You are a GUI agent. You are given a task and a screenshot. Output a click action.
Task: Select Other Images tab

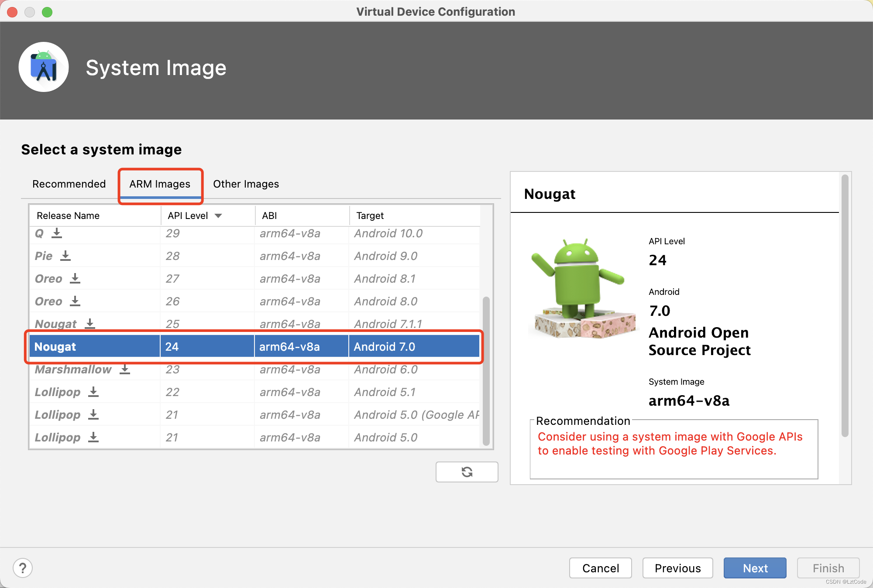point(245,184)
